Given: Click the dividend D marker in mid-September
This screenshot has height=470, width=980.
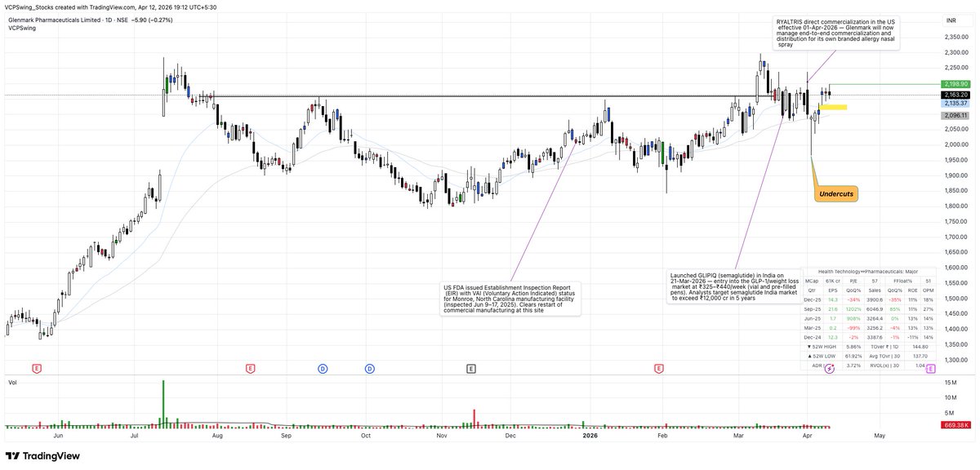Looking at the screenshot, I should 323,369.
